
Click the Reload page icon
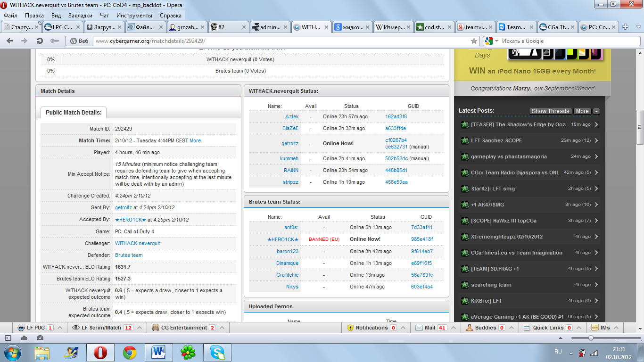[x=40, y=41]
